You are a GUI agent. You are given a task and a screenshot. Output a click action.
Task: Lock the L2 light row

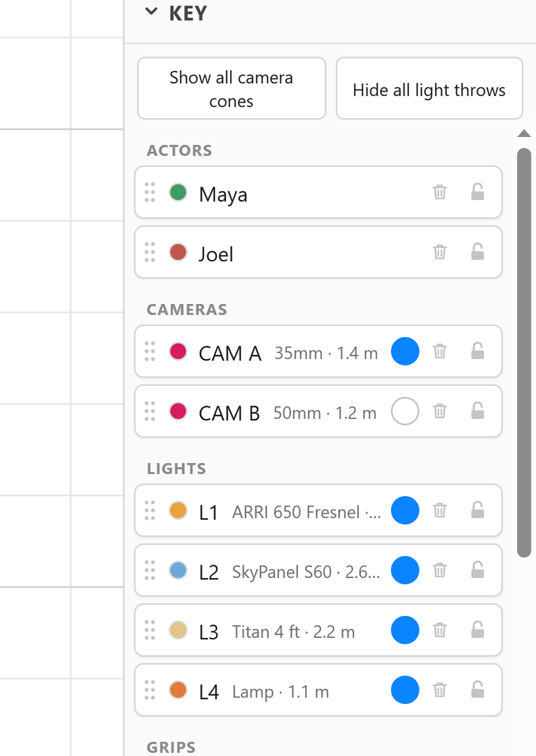pos(478,570)
